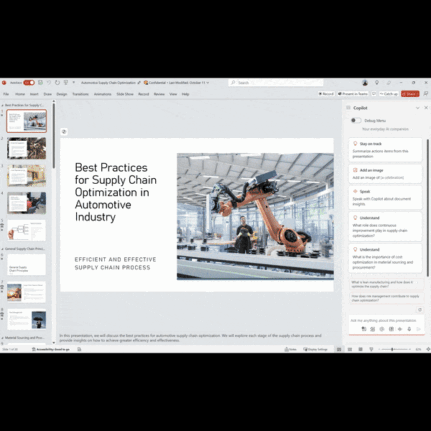Click the Undo icon in the title bar
The width and height of the screenshot is (431, 431).
49,82
